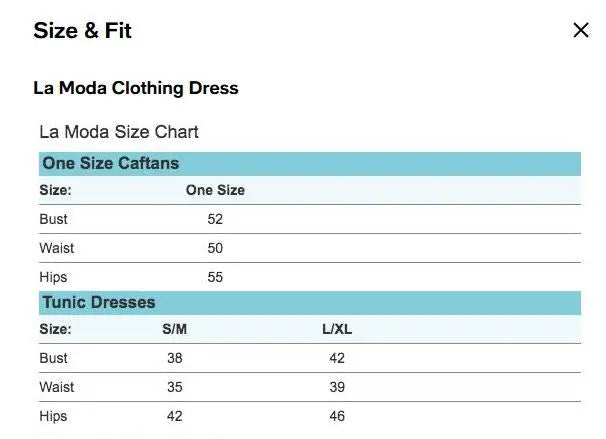The width and height of the screenshot is (606, 439).
Task: Click the S/M hips value 42
Action: [x=174, y=416]
